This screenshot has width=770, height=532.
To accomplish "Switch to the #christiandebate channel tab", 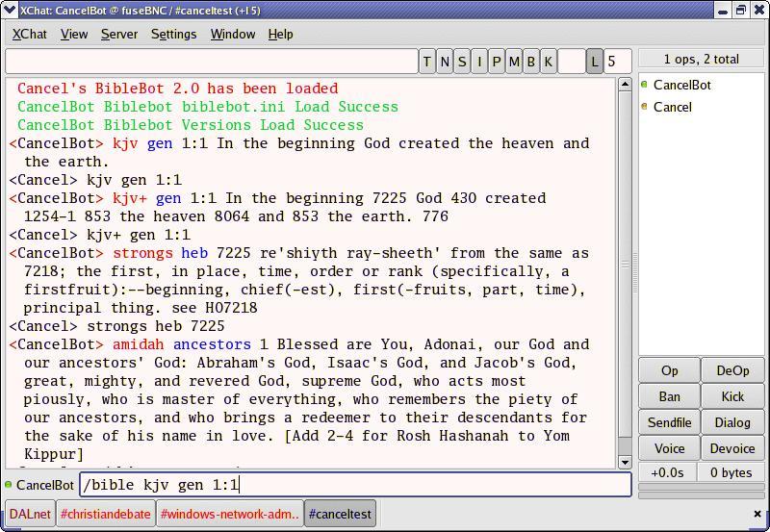I will pyautogui.click(x=106, y=514).
